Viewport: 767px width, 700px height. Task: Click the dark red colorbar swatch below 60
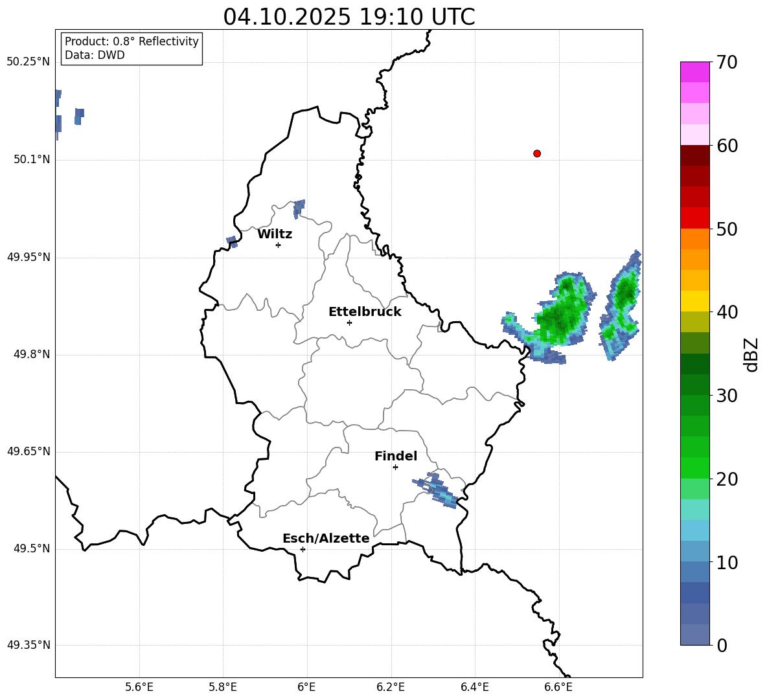click(x=694, y=155)
